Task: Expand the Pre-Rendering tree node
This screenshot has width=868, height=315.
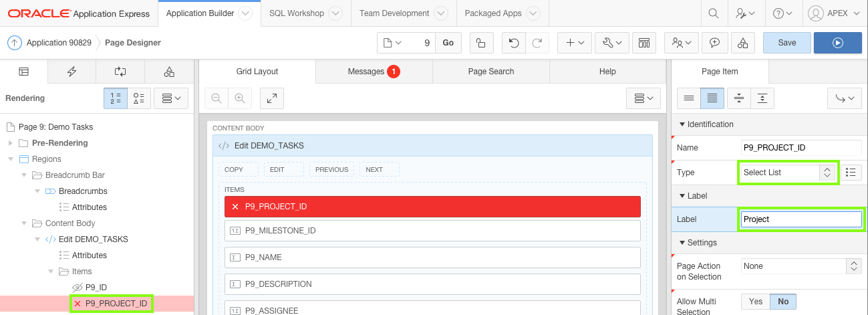Action: (10, 143)
